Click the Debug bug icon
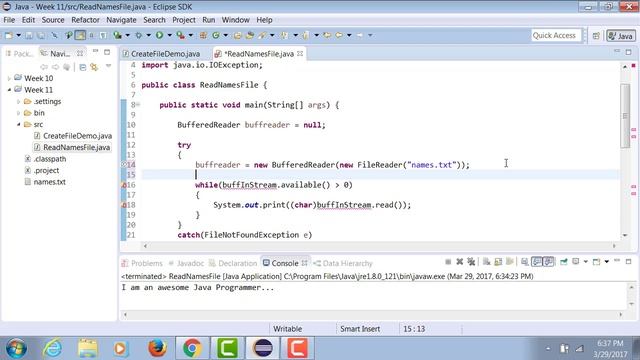640x360 pixels. 138,36
